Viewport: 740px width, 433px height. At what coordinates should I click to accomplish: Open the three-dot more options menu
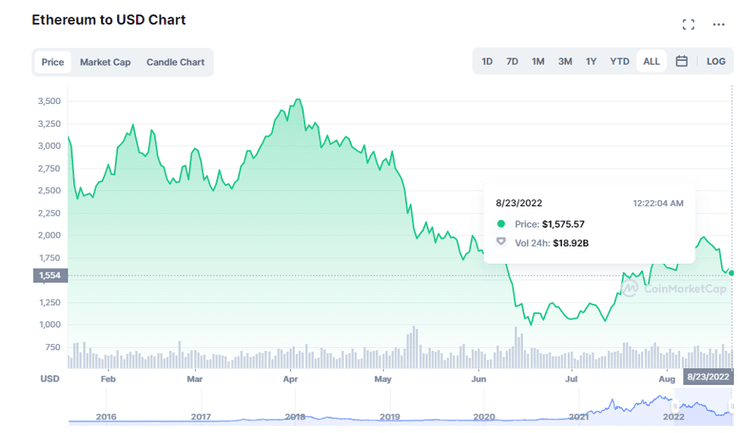(x=718, y=24)
